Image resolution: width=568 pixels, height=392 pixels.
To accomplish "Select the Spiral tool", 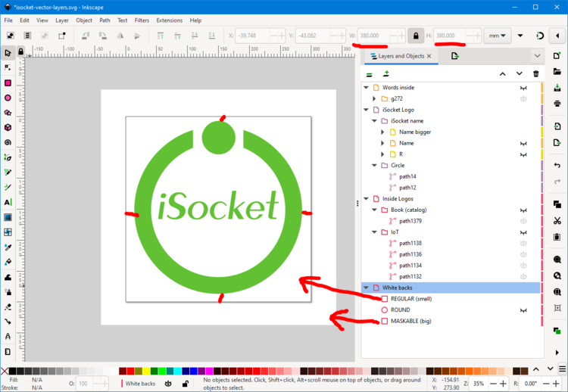I will [8, 142].
